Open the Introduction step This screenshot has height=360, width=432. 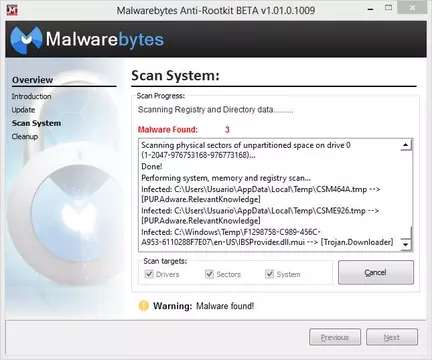(x=31, y=96)
